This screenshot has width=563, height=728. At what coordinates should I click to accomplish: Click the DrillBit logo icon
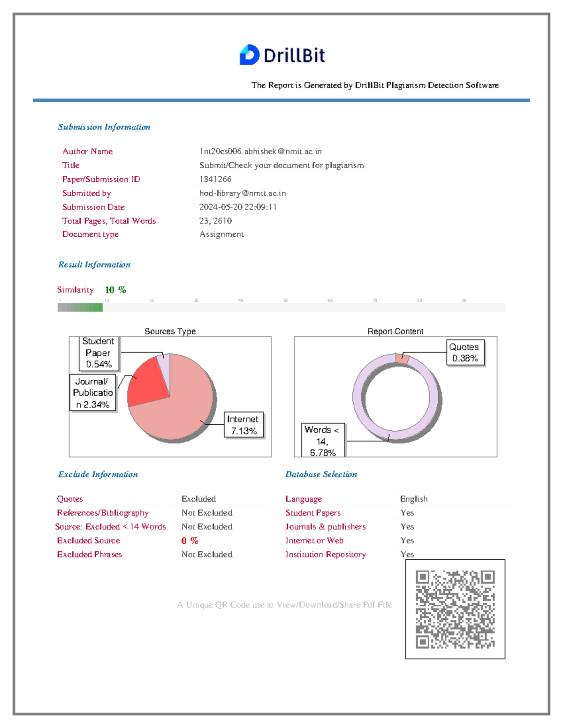pyautogui.click(x=249, y=56)
